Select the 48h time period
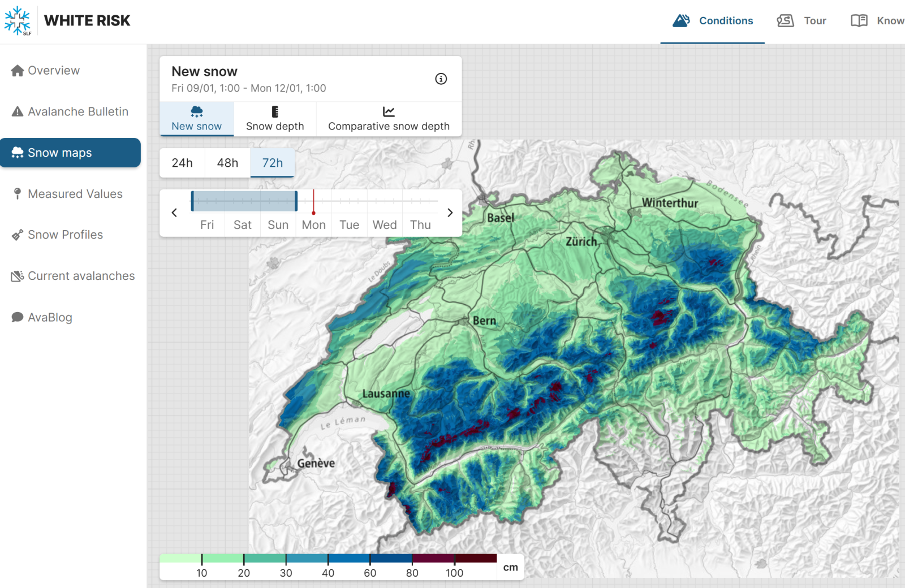The width and height of the screenshot is (905, 588). click(x=227, y=163)
